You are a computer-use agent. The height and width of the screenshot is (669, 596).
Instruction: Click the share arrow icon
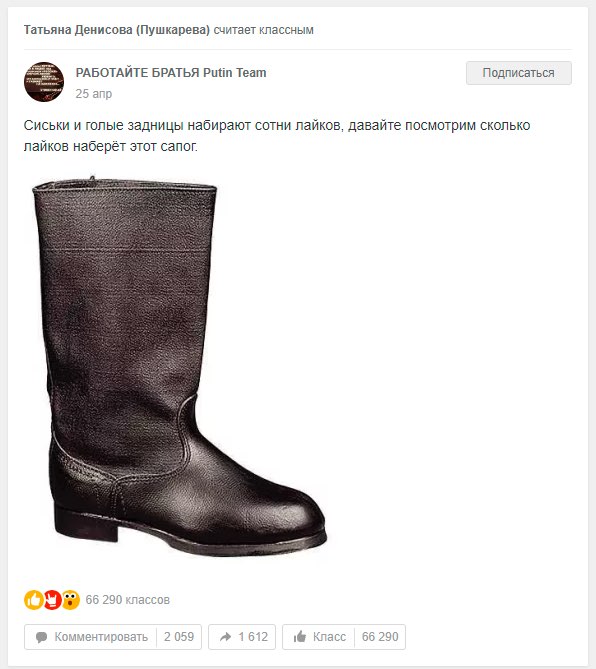225,637
